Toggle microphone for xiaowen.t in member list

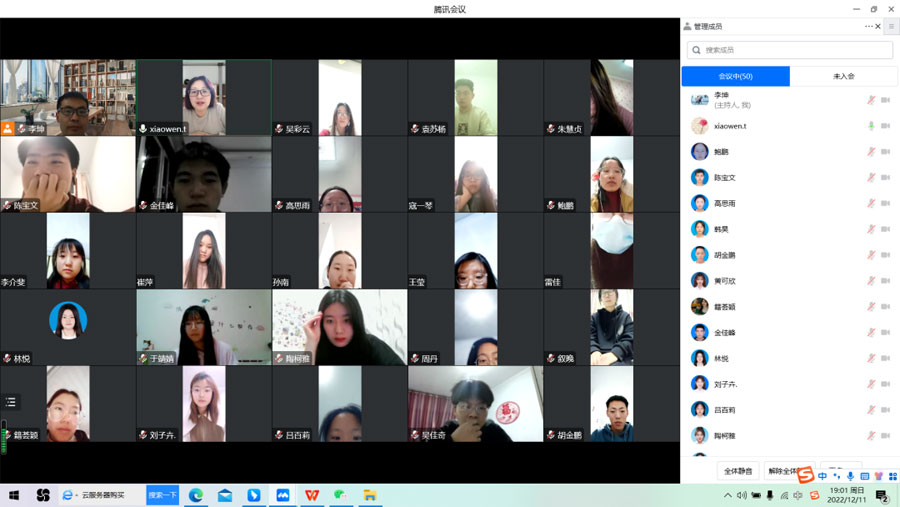tap(871, 126)
